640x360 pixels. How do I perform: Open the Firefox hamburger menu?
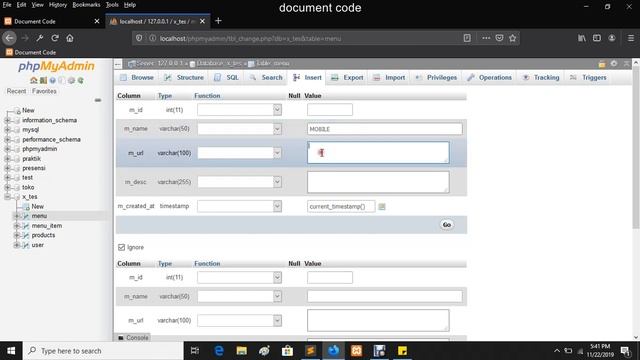point(631,38)
